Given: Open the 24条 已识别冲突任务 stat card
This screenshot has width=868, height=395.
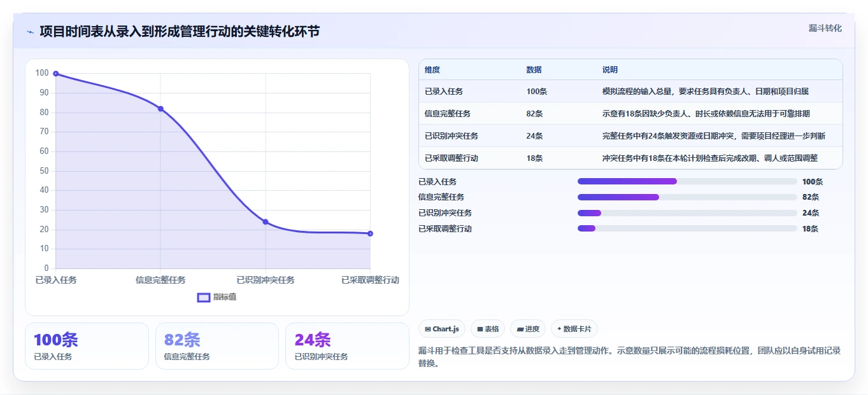Looking at the screenshot, I should click(347, 346).
